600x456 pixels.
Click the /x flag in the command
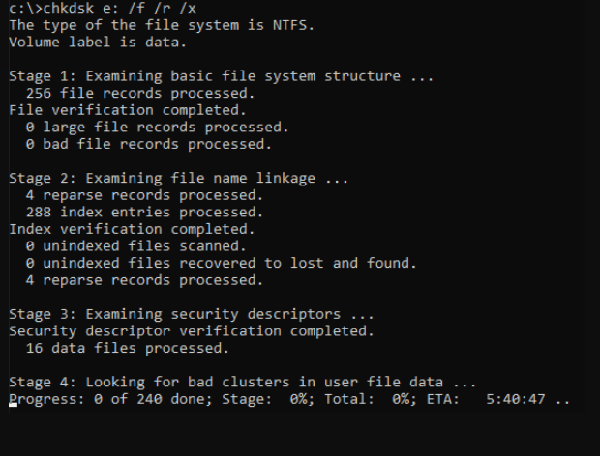pos(187,8)
